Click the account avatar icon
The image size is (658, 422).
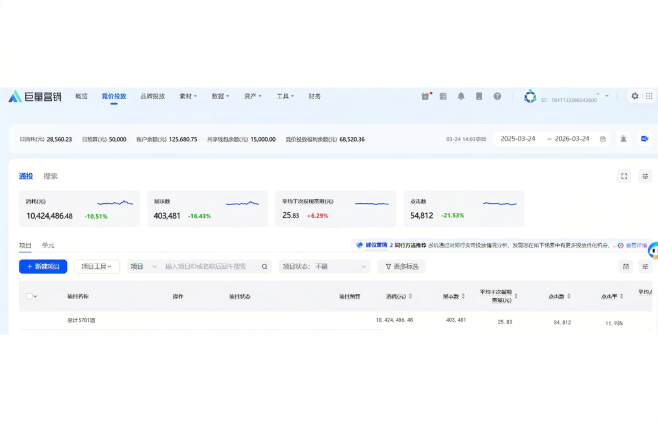pos(530,96)
